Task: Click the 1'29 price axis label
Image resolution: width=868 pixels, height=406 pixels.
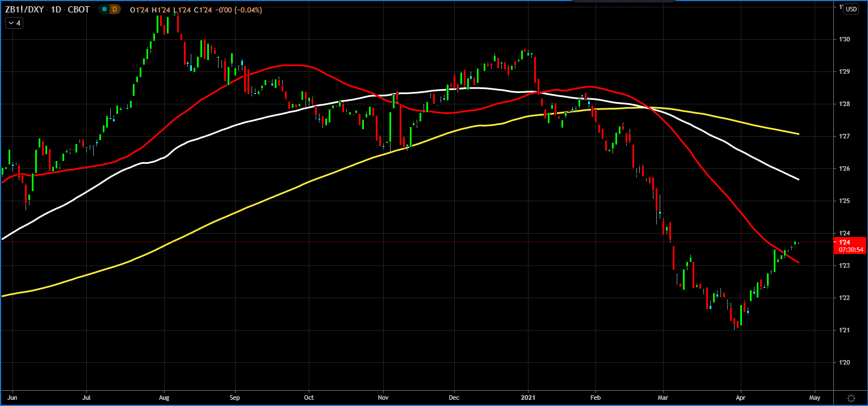Action: tap(845, 71)
